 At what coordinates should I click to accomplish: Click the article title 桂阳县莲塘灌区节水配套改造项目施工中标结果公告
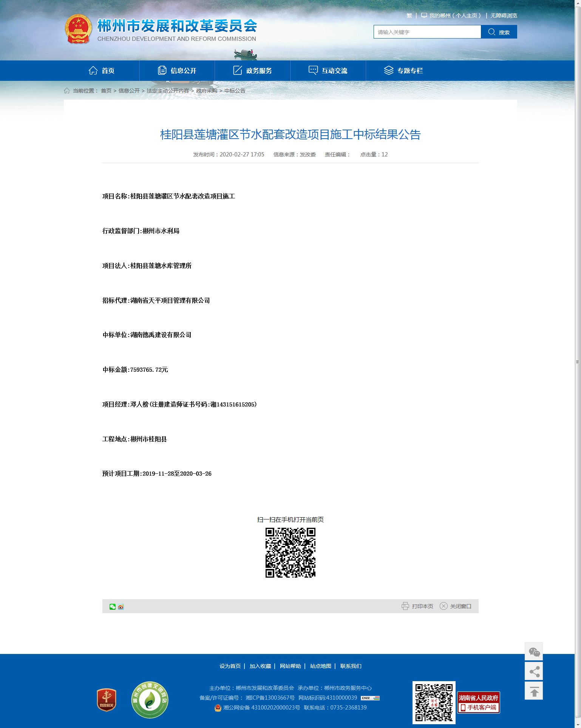coord(290,134)
